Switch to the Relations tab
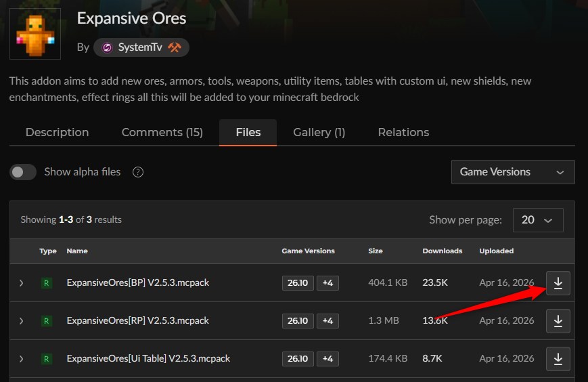 click(x=403, y=132)
